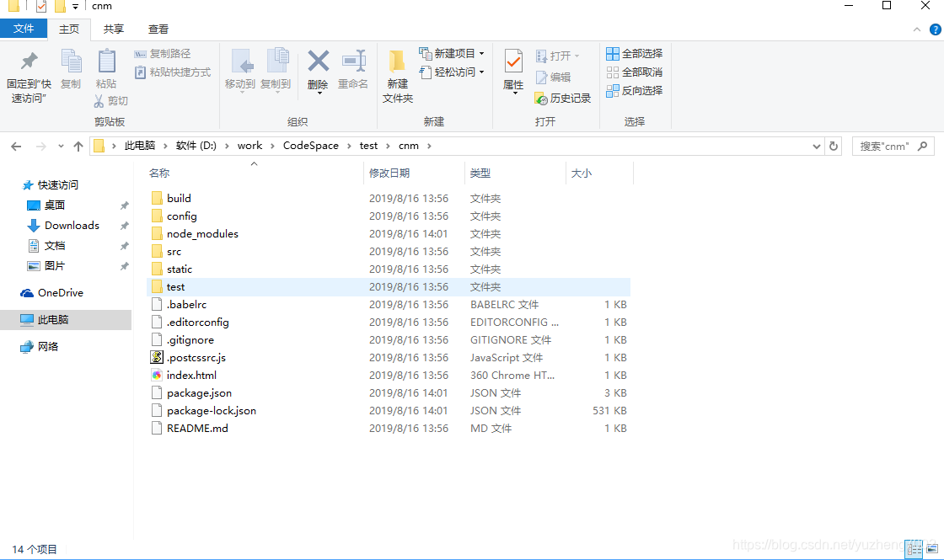Screen dimensions: 944x560
Task: Click the Paste clipboard icon
Action: tap(106, 61)
